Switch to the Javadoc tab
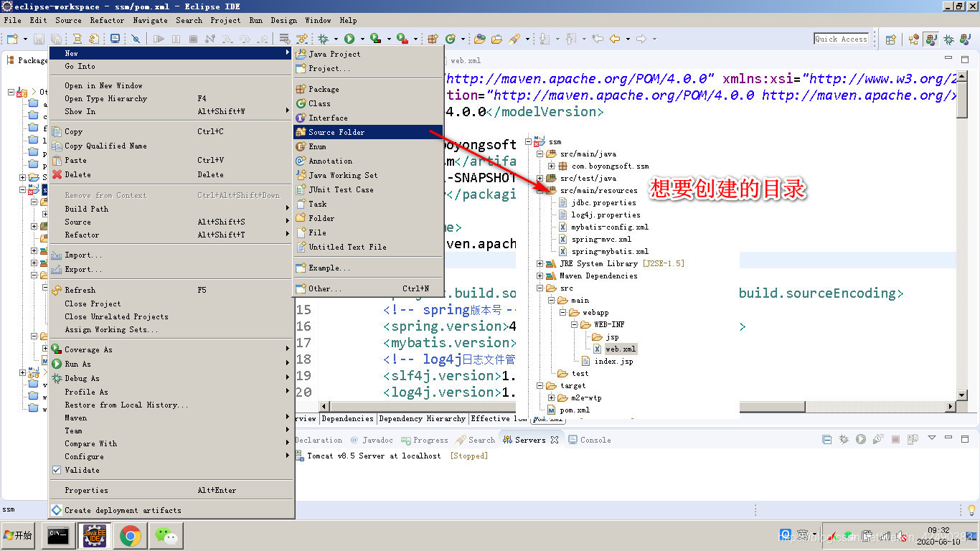The width and height of the screenshot is (980, 551). coord(372,440)
